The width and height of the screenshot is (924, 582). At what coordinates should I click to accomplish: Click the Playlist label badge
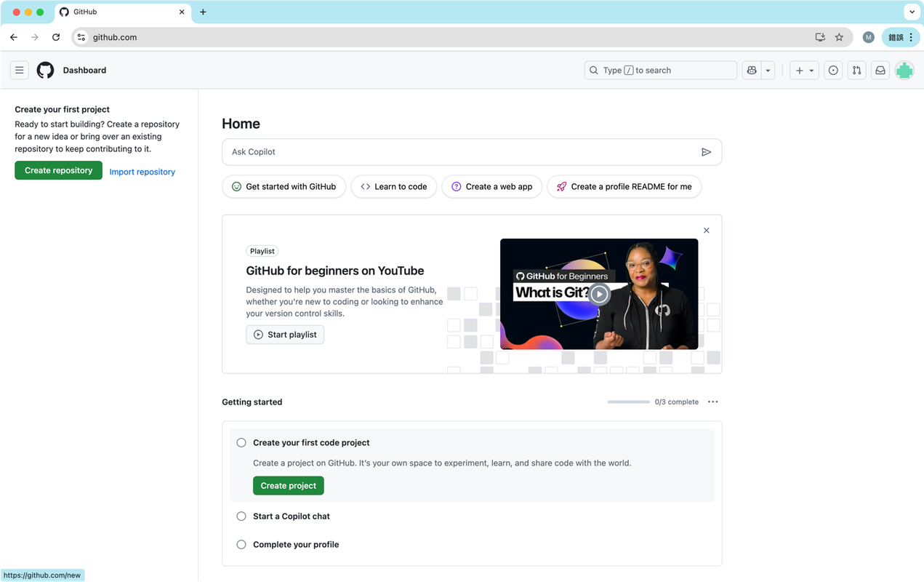tap(262, 251)
